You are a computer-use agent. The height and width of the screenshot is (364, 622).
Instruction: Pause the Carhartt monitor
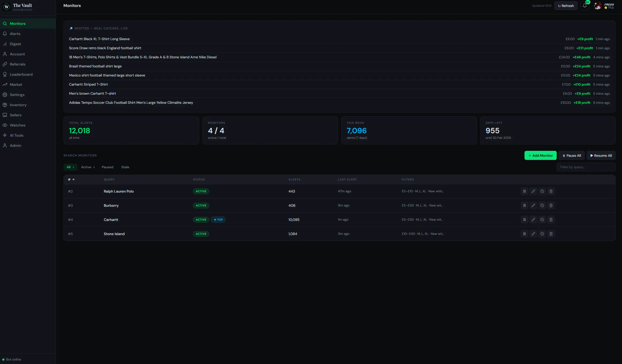pos(524,220)
